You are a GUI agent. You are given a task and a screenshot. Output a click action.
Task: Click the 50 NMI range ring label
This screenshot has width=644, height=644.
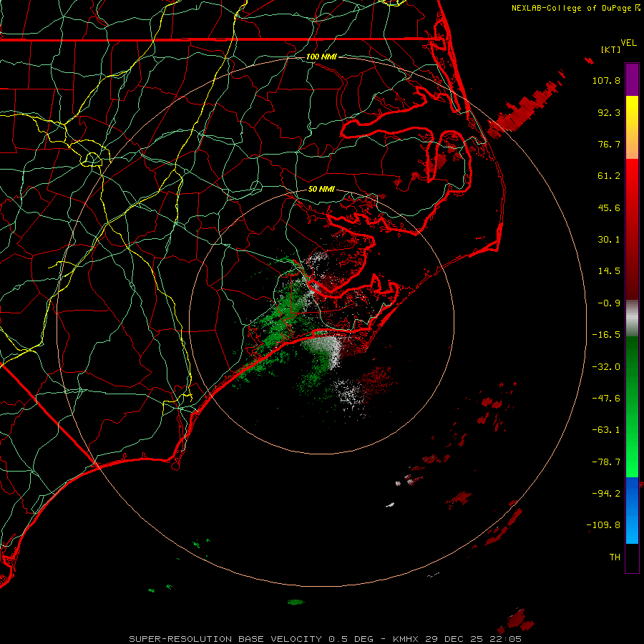[x=321, y=189]
